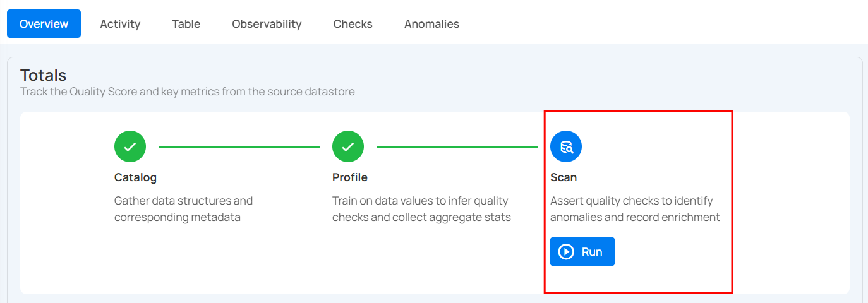Click the Catalog green checkmark icon

130,146
